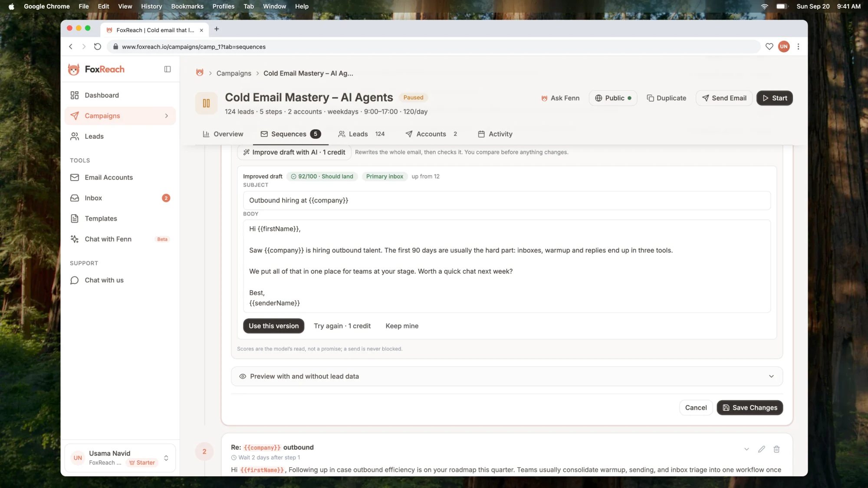Screen dimensions: 868x488
Task: Open Campaigns in sidebar
Action: pyautogui.click(x=120, y=116)
